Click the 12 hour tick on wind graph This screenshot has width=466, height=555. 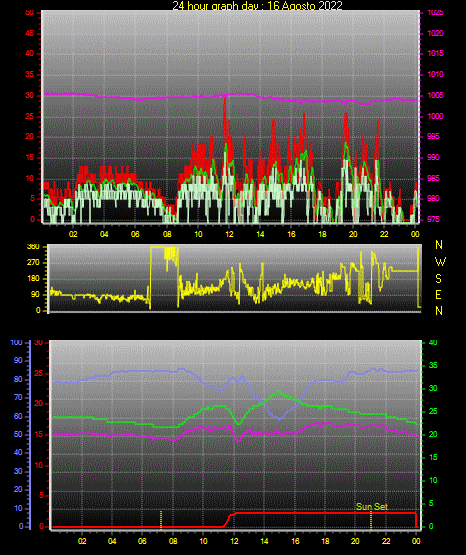(x=229, y=234)
